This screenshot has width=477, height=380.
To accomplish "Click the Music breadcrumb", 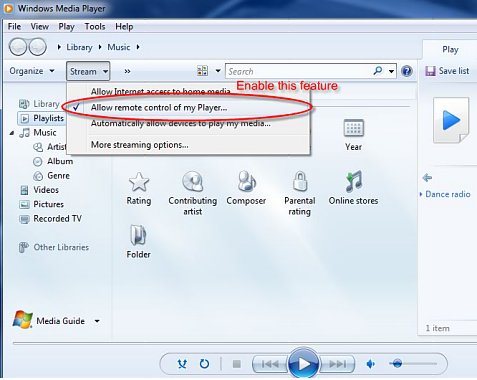I will 118,47.
